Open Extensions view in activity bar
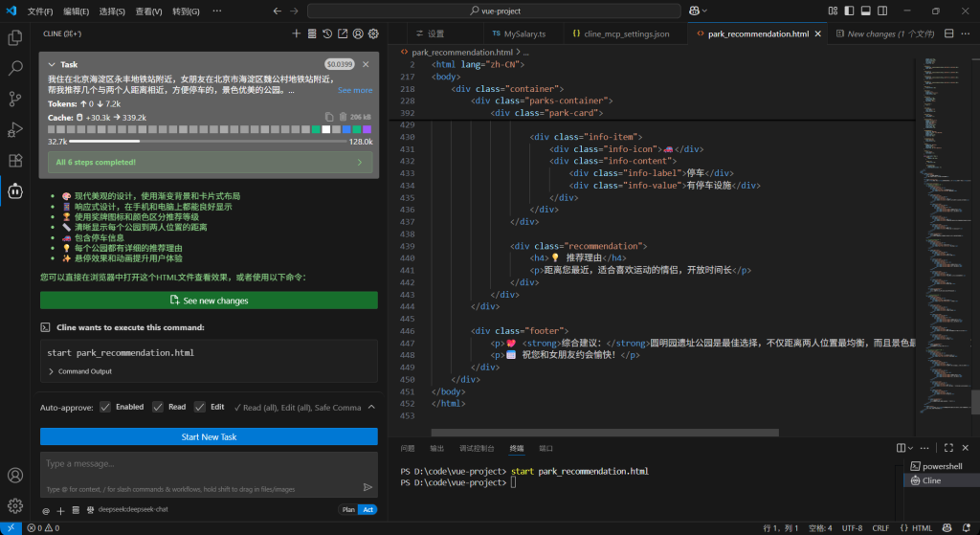Viewport: 980px width, 535px height. click(x=15, y=160)
